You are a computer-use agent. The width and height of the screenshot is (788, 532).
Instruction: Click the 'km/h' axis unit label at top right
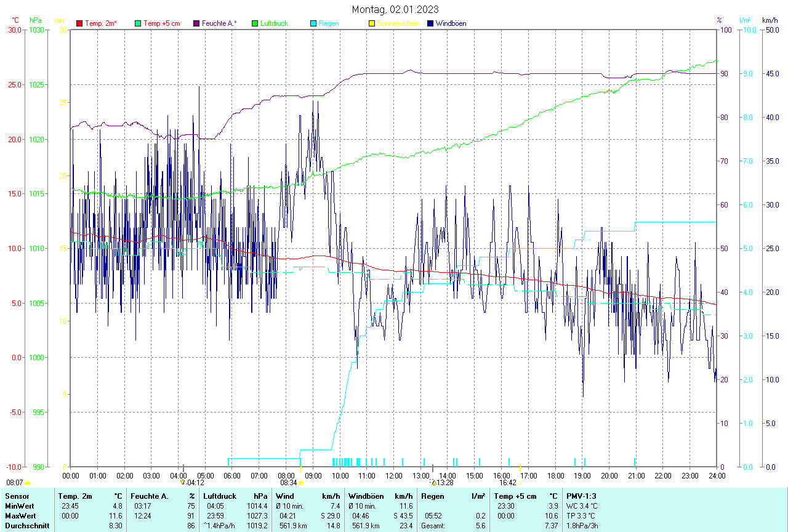(770, 20)
